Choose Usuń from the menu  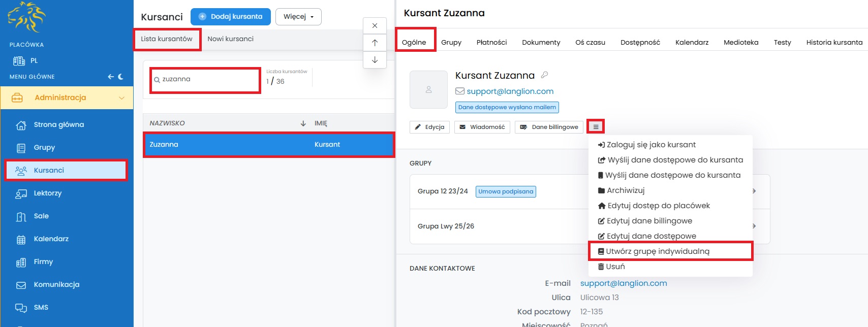coord(611,267)
